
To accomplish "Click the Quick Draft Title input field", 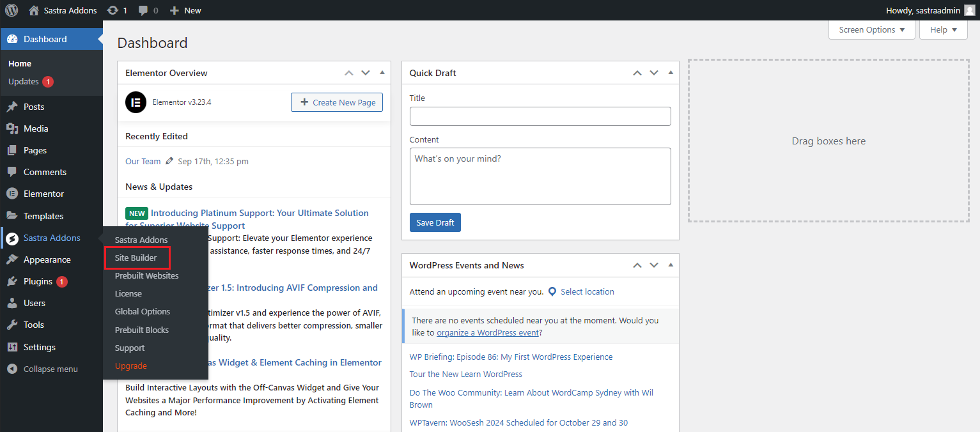I will [540, 116].
